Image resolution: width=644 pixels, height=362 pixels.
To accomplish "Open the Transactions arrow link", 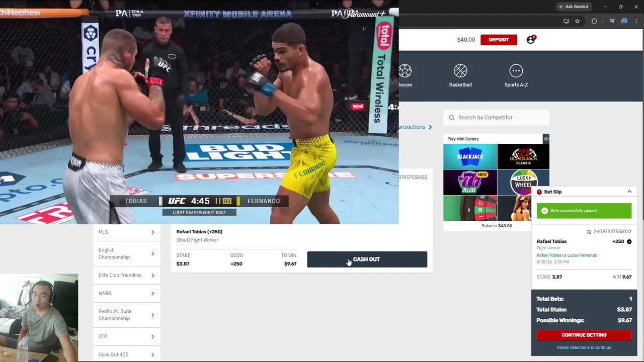I will click(430, 127).
